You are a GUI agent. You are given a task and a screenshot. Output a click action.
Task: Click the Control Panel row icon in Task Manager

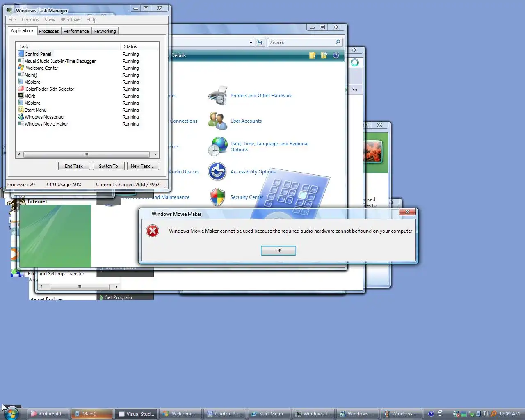(21, 54)
